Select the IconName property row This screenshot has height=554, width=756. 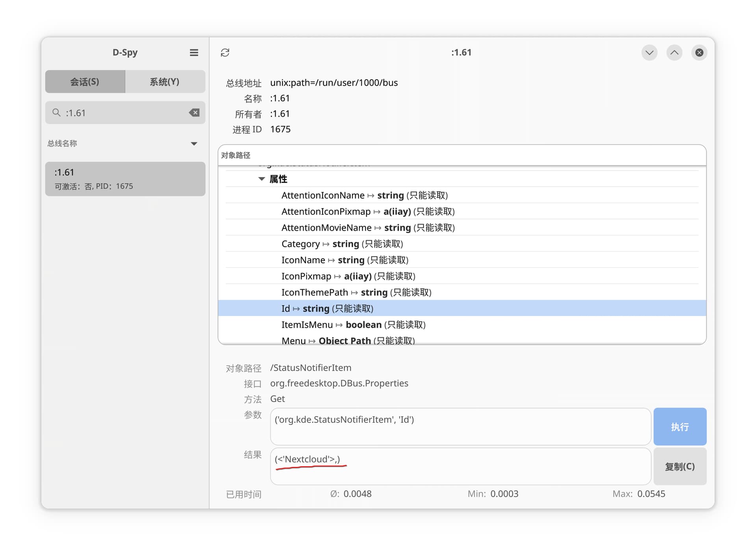pos(462,260)
